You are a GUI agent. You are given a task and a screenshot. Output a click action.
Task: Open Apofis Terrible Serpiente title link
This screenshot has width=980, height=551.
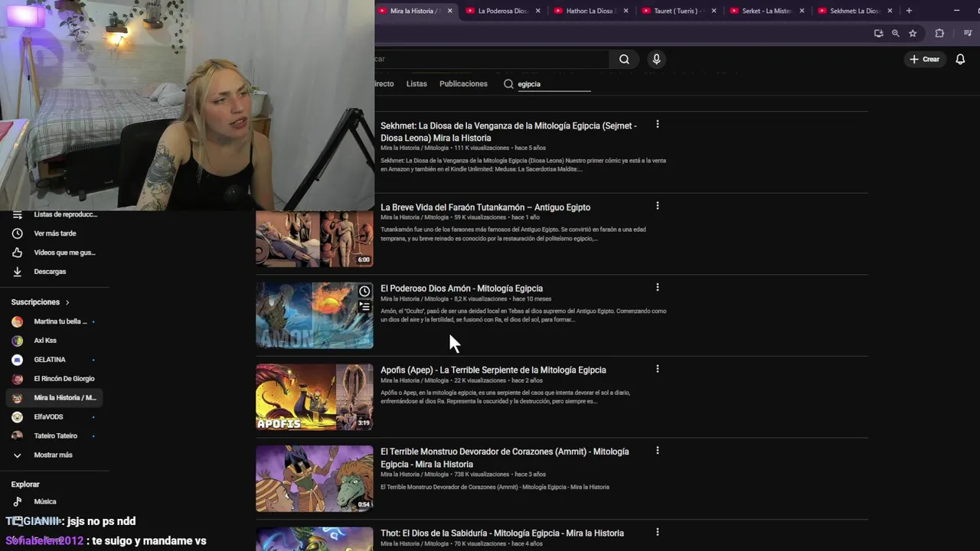[x=493, y=370]
